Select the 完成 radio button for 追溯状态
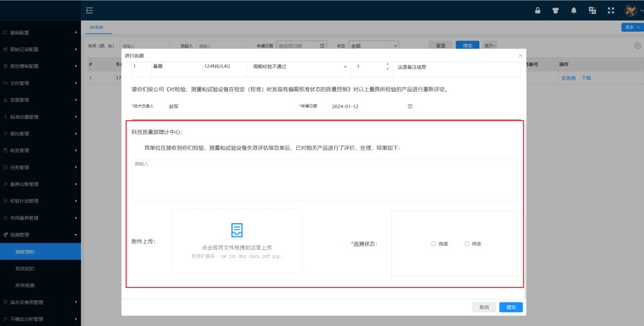644x326 pixels. click(x=433, y=243)
